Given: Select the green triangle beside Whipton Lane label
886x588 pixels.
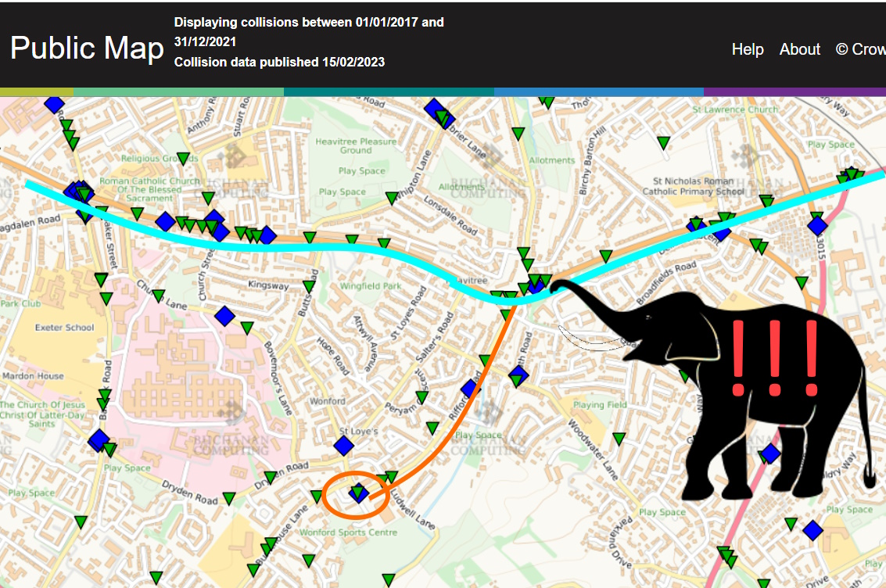Looking at the screenshot, I should pos(392,198).
